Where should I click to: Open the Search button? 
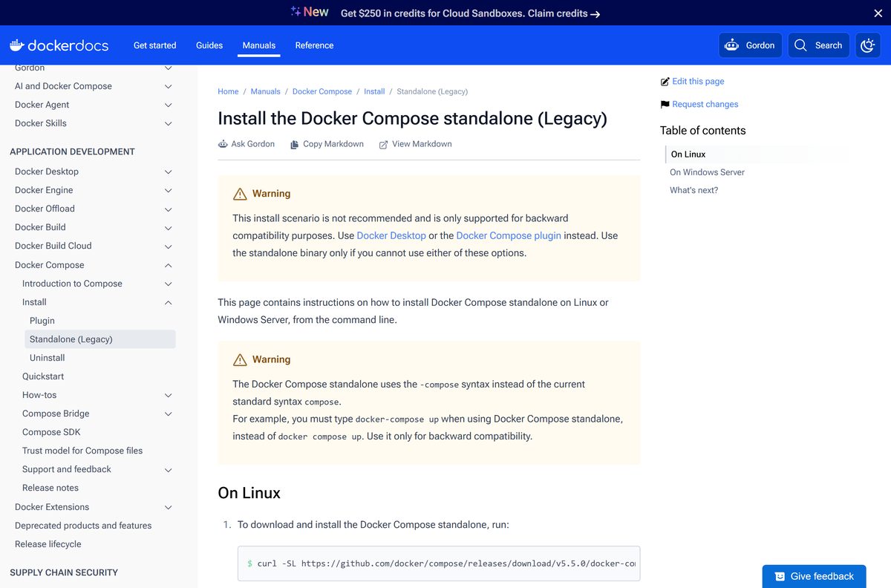[x=818, y=45]
